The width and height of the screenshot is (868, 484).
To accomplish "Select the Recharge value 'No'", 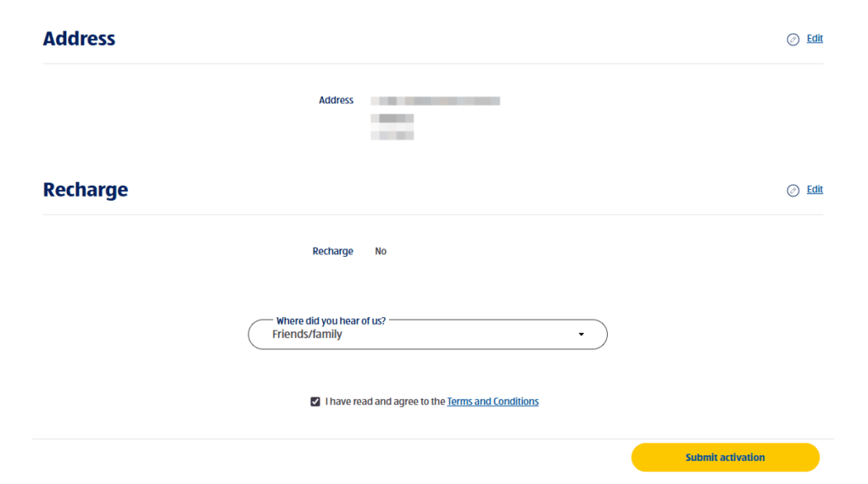I will [x=381, y=251].
